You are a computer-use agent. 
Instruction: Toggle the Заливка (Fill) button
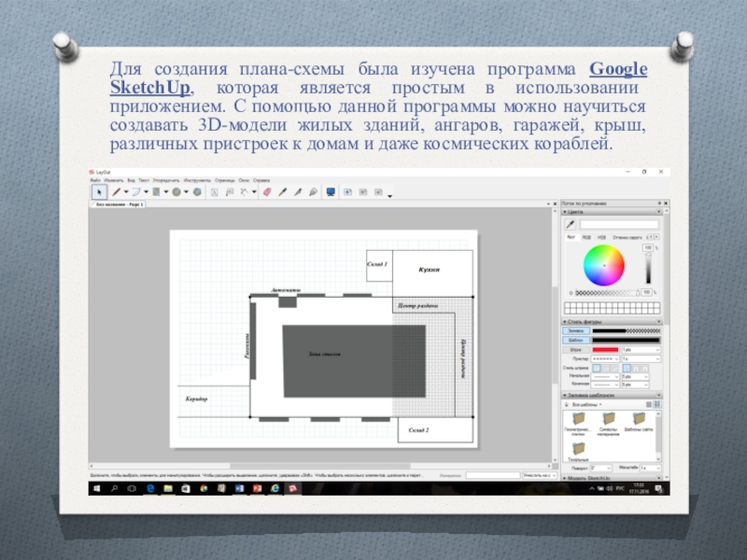click(574, 331)
